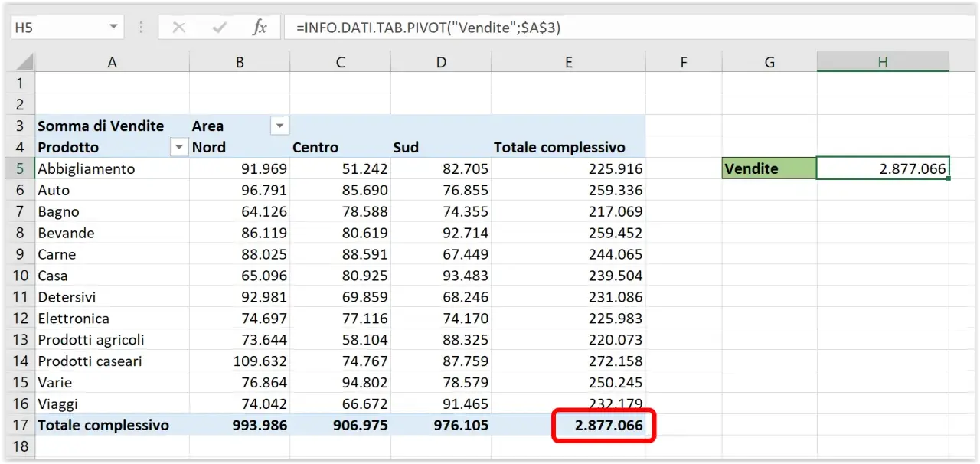980x464 pixels.
Task: Click the Prodotti agricoli row label
Action: (x=91, y=340)
